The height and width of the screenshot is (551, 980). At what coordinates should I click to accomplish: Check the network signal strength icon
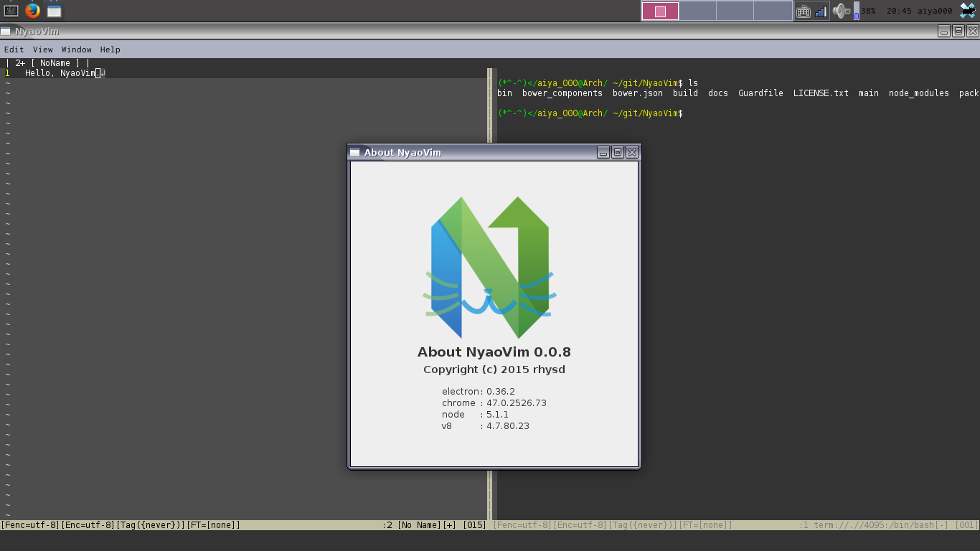[821, 11]
